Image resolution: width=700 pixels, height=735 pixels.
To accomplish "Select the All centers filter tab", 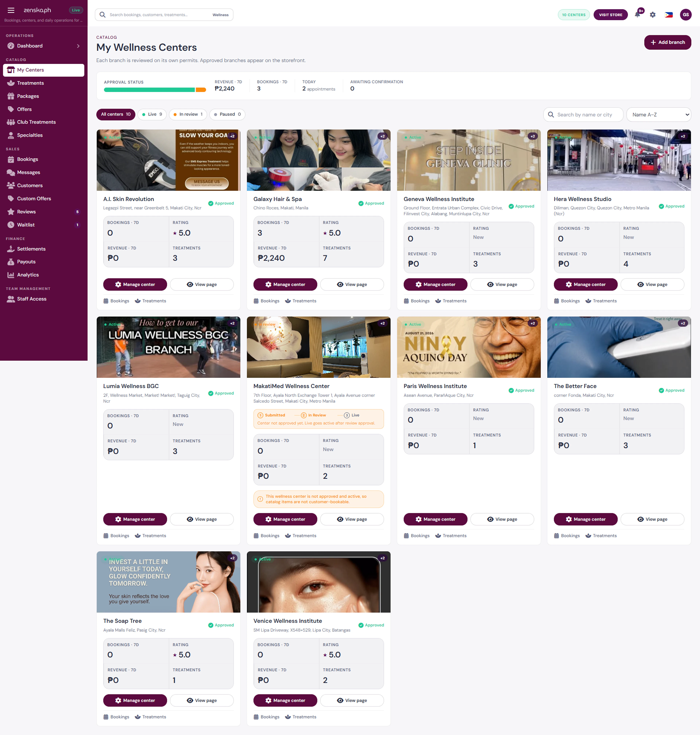I will (116, 114).
